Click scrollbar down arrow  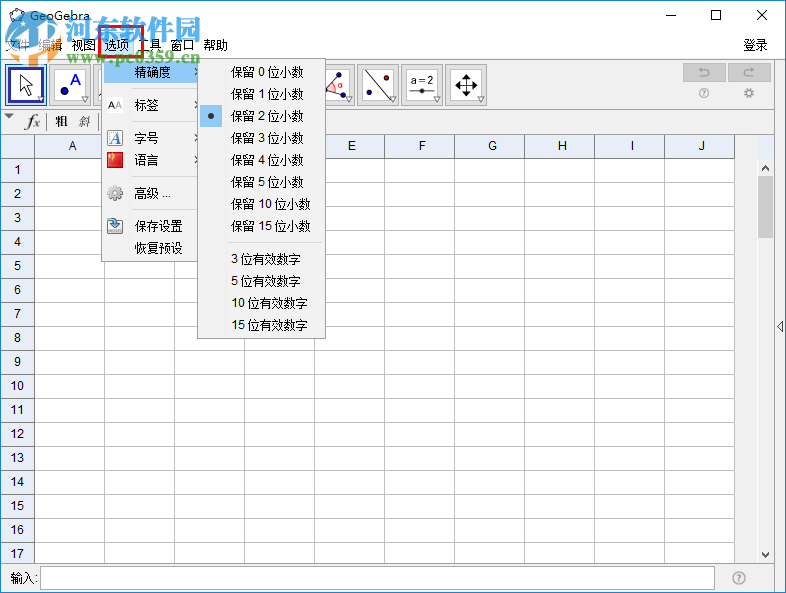(x=765, y=554)
